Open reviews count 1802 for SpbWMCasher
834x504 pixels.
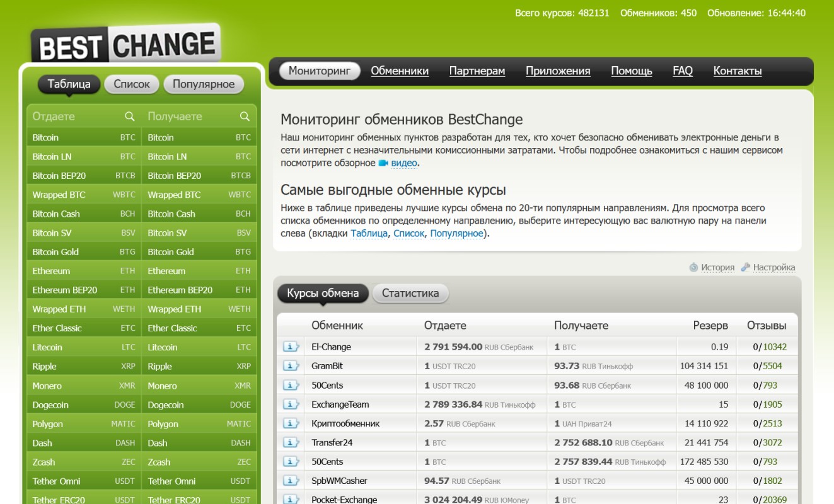click(772, 481)
